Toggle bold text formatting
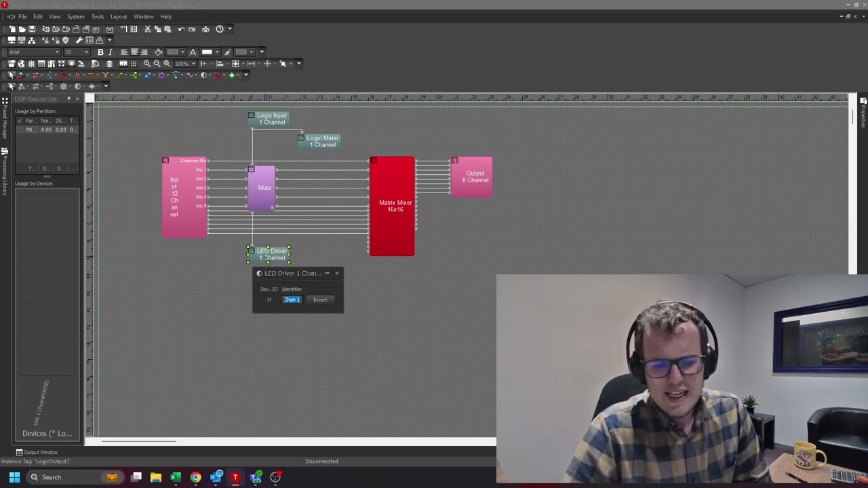 pyautogui.click(x=100, y=52)
